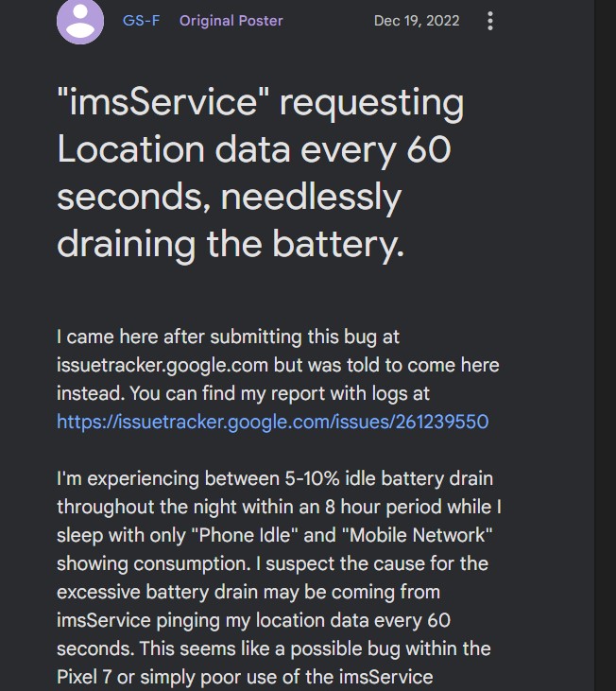Click the Original Poster badge

[231, 21]
